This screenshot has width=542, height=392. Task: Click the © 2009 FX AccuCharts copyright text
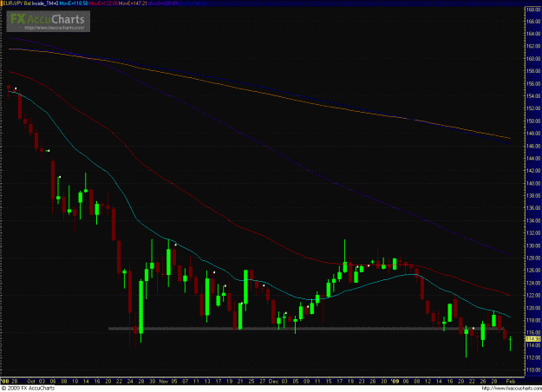tap(28, 389)
